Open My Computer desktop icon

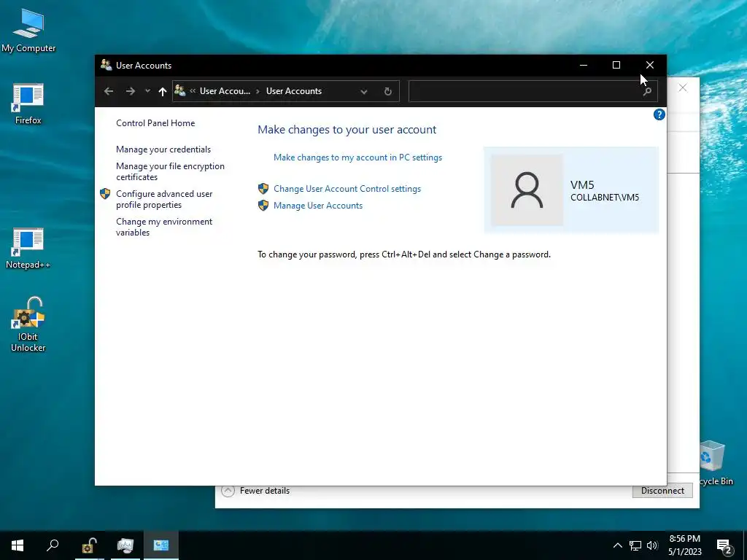coord(28,31)
